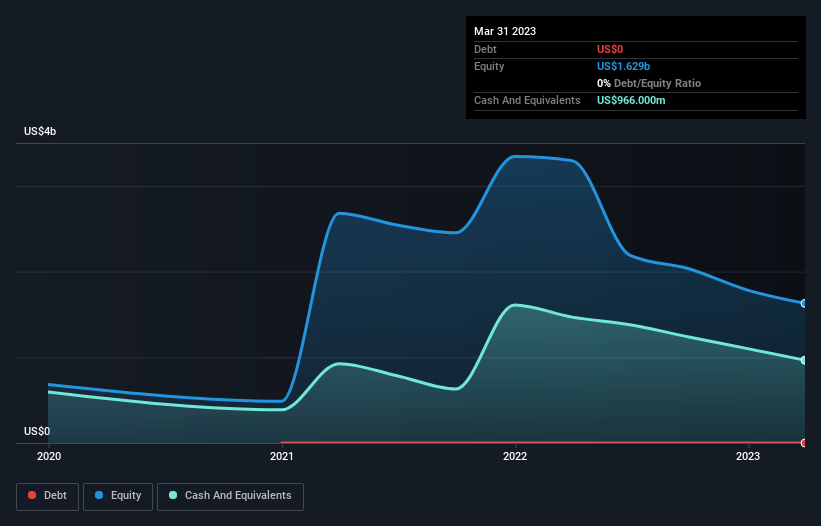Image resolution: width=821 pixels, height=526 pixels.
Task: Toggle Cash And Equivalents legend button
Action: click(230, 496)
